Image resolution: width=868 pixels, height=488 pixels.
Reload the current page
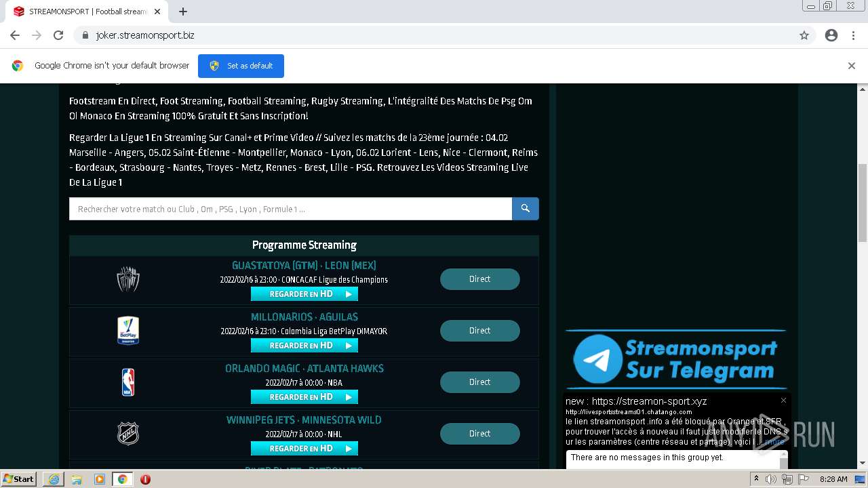click(58, 35)
